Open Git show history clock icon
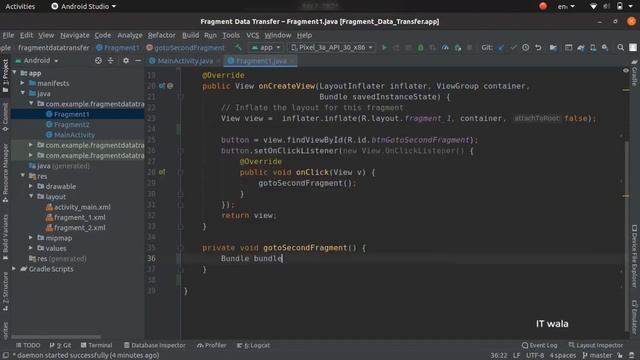 525,48
